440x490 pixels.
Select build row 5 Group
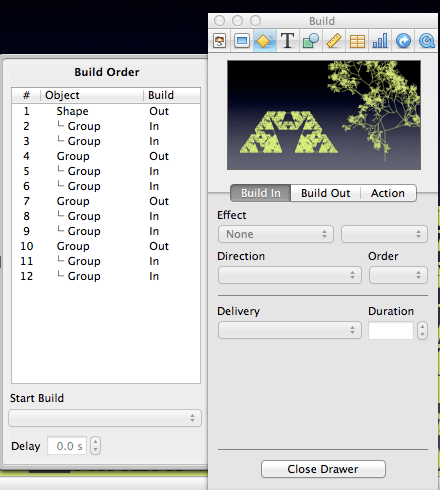click(106, 171)
